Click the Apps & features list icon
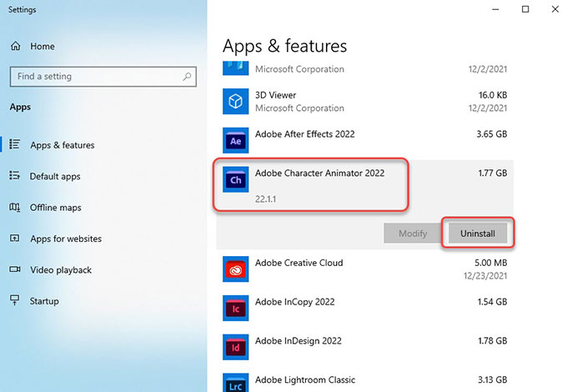 [14, 144]
